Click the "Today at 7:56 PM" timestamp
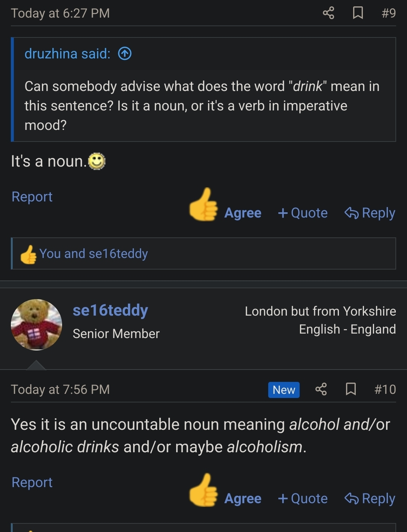This screenshot has height=532, width=407. click(60, 389)
